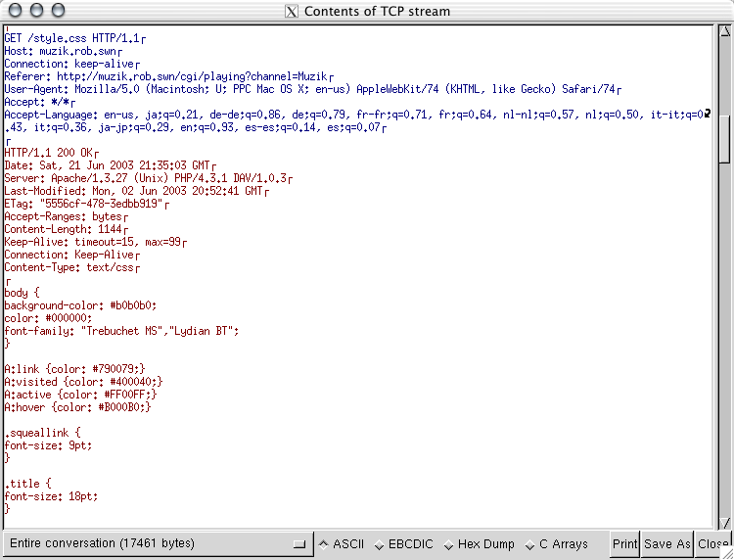The height and width of the screenshot is (560, 734).
Task: Click the vertical scrollbar thumb
Action: pos(724,139)
